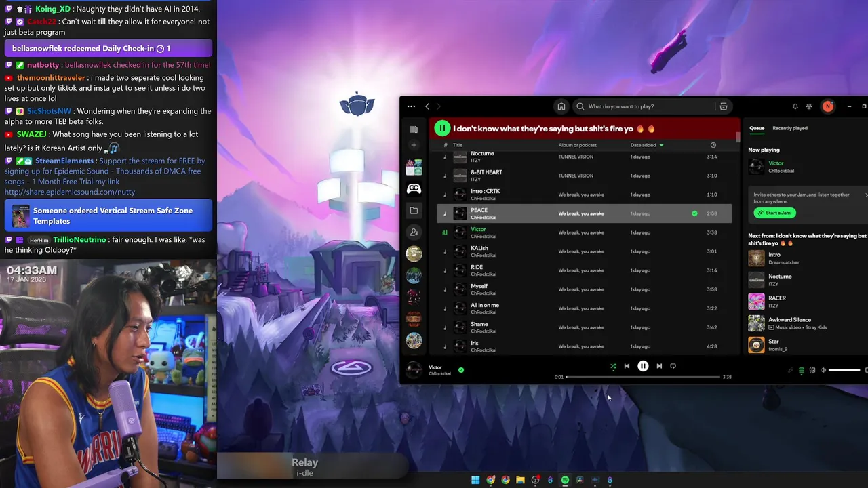Open File Explorer from taskbar

(520, 480)
